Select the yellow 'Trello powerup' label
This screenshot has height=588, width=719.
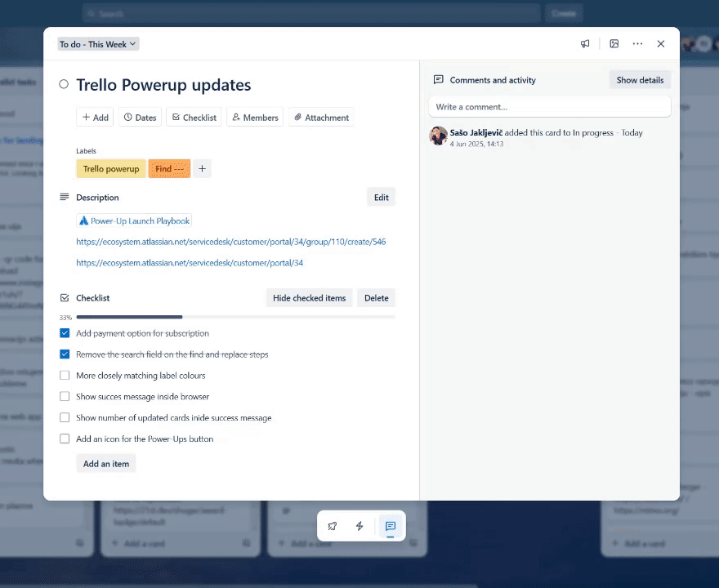(x=111, y=169)
